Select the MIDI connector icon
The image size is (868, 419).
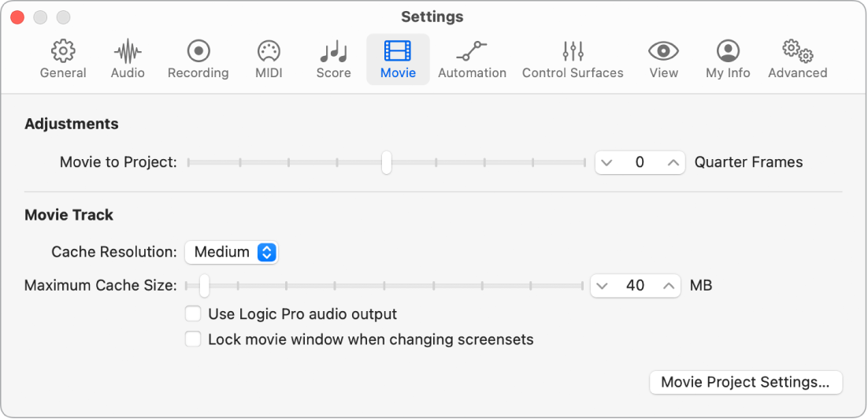click(x=269, y=51)
